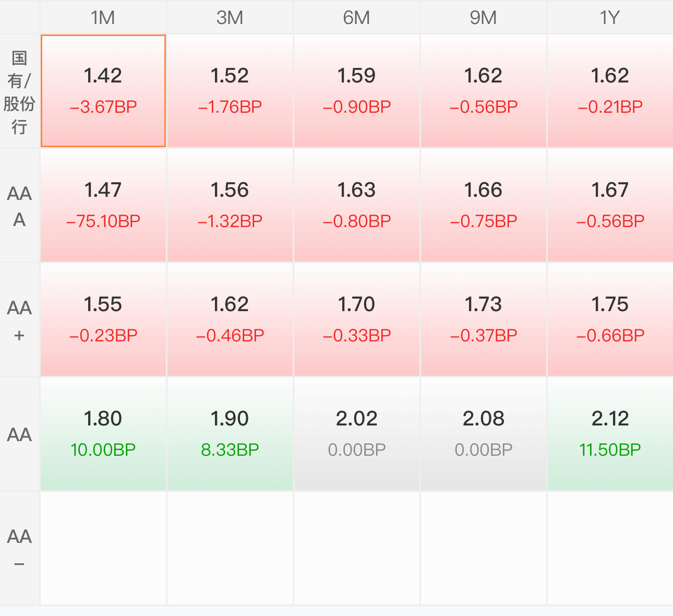The image size is (673, 616).
Task: Click the empty AA- 3M cell
Action: tap(230, 548)
